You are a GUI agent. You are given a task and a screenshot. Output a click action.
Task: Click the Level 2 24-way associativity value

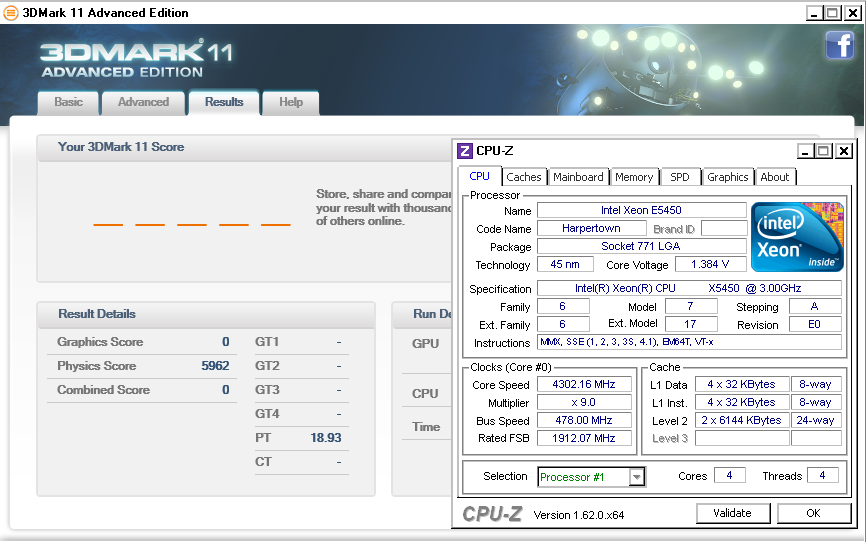tap(816, 420)
